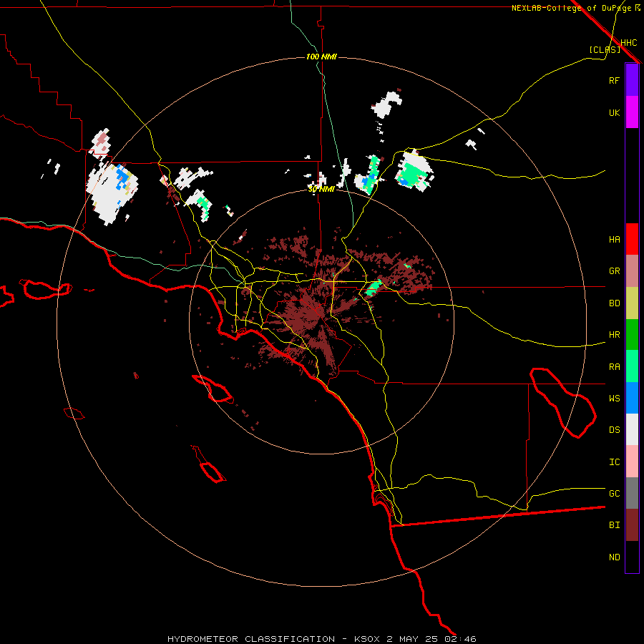Screen dimensions: 644x644
Task: Click the GC gray legend swatch
Action: (x=632, y=493)
